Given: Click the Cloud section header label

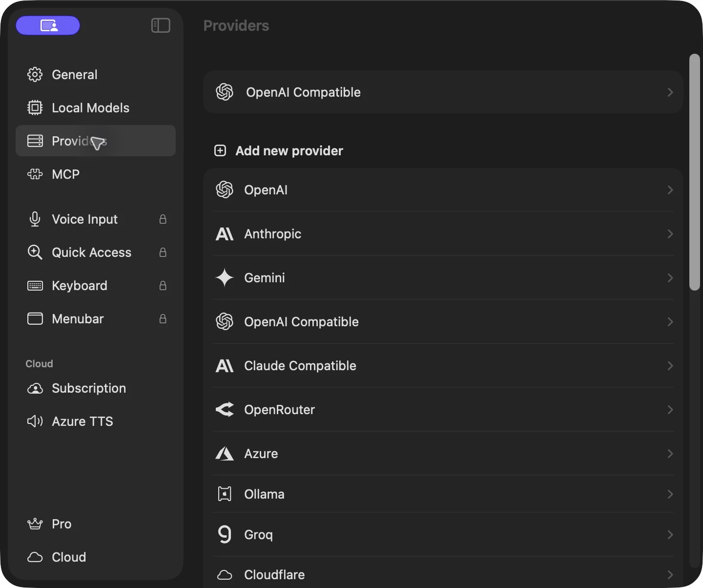Looking at the screenshot, I should click(x=39, y=363).
